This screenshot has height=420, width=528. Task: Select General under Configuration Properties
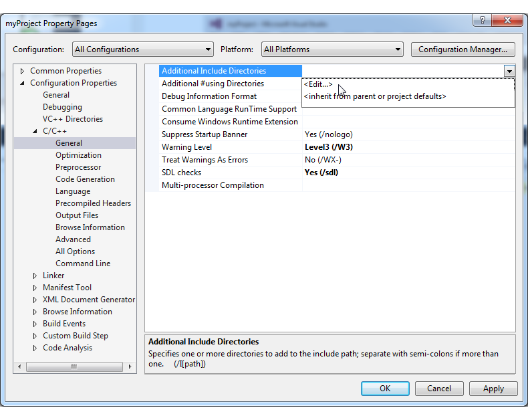(56, 95)
